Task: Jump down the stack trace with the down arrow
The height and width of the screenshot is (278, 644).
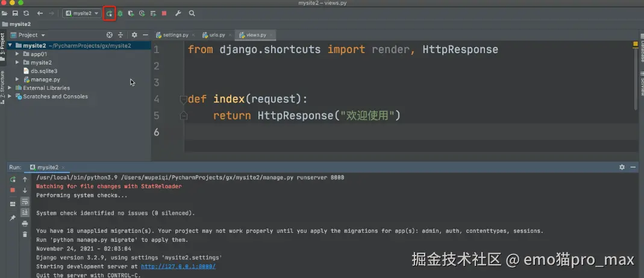Action: [x=25, y=191]
